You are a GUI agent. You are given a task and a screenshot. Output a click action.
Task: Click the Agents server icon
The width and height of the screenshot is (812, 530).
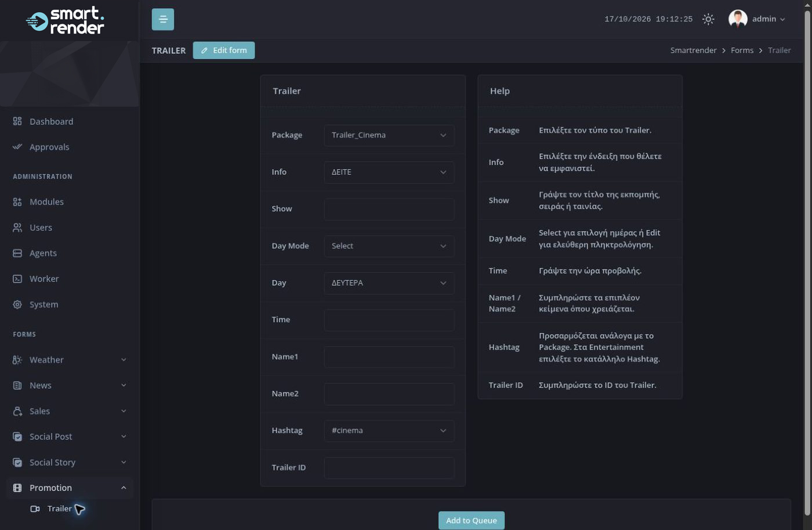pyautogui.click(x=17, y=253)
